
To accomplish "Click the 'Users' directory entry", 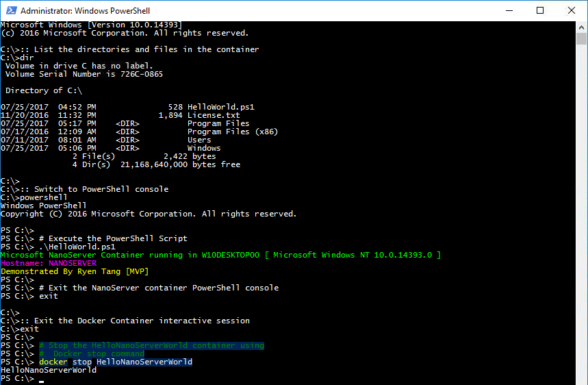I will pyautogui.click(x=199, y=140).
